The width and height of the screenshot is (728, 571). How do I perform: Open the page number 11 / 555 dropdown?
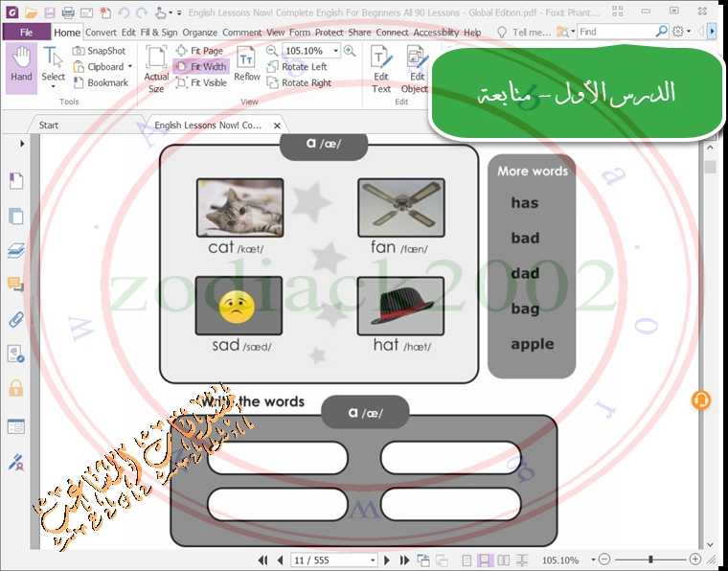pyautogui.click(x=373, y=560)
